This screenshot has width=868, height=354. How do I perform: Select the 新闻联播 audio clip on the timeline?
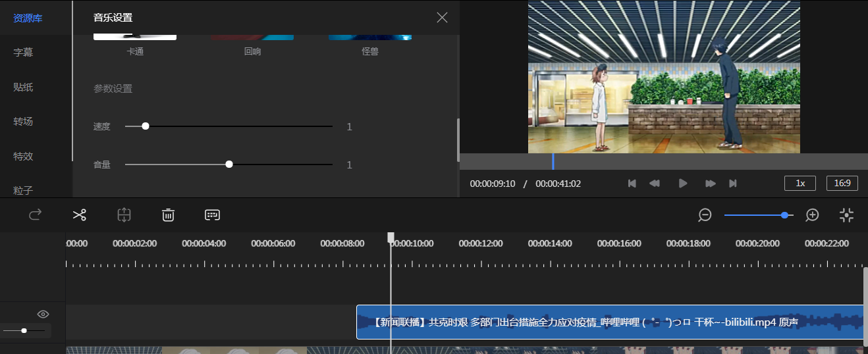610,322
